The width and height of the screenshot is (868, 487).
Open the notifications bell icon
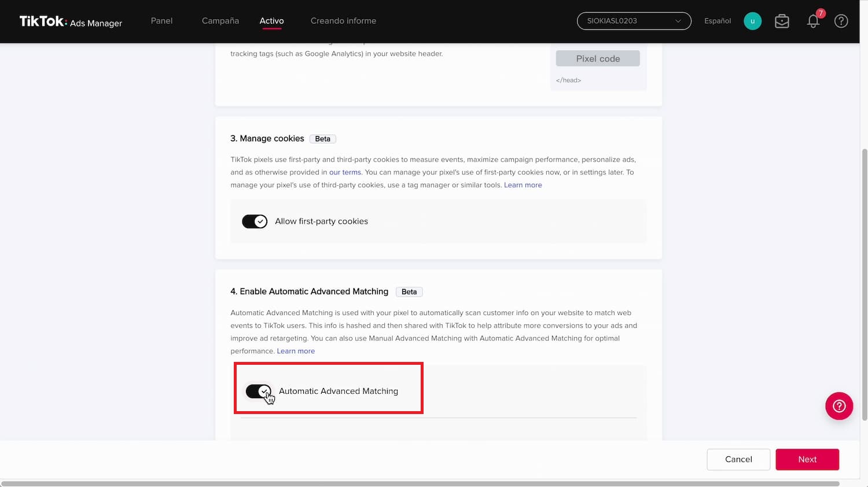[813, 21]
